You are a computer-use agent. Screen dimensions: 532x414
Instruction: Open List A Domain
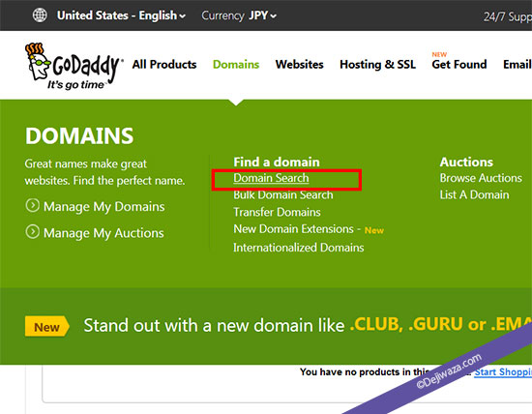(x=474, y=194)
